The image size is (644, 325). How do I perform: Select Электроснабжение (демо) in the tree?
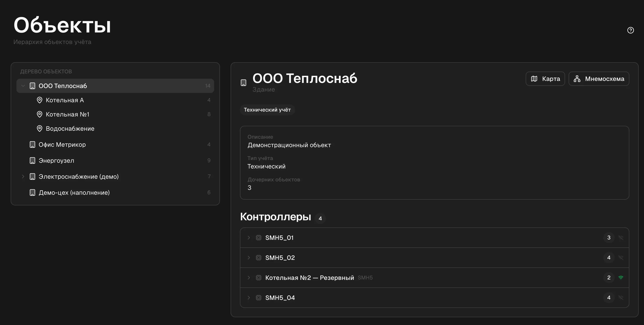click(115, 177)
